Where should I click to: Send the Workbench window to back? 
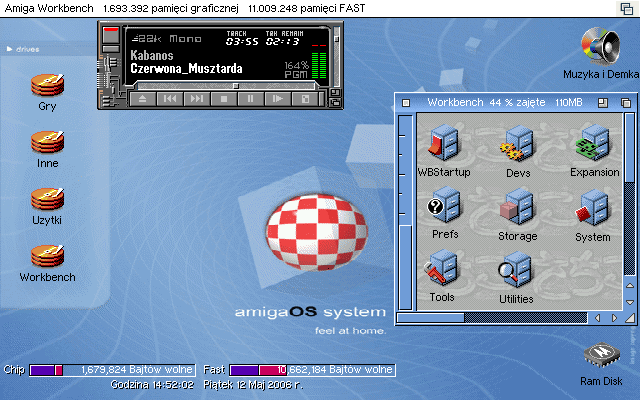pos(626,103)
